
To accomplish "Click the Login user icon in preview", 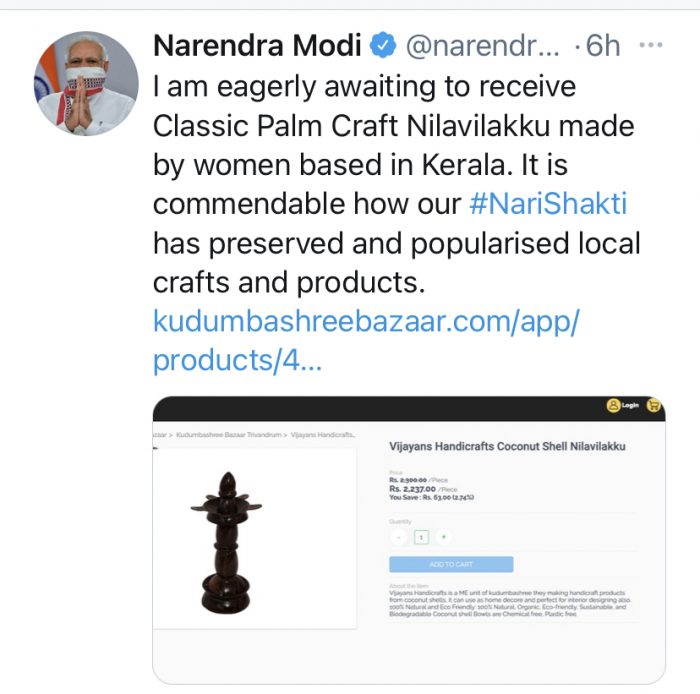I will [x=612, y=405].
